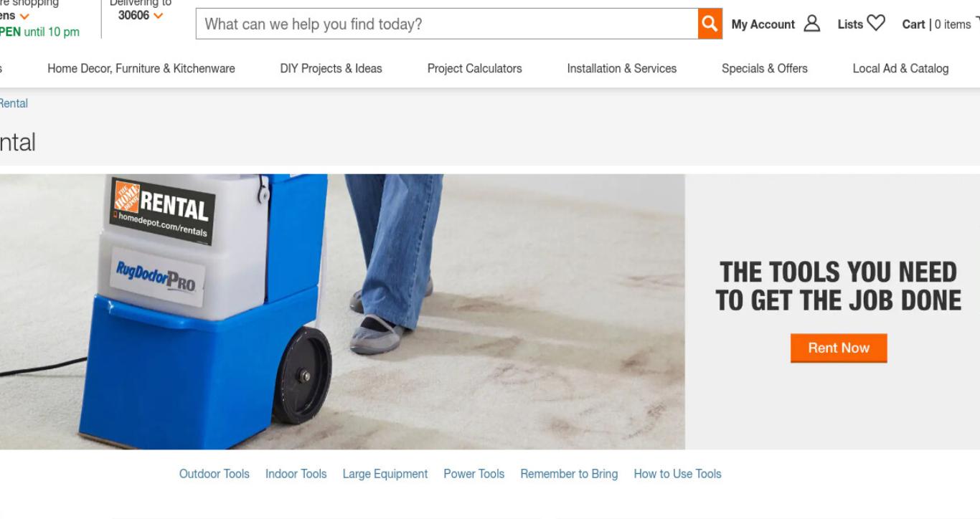Click the Rent Now button

pyautogui.click(x=839, y=348)
